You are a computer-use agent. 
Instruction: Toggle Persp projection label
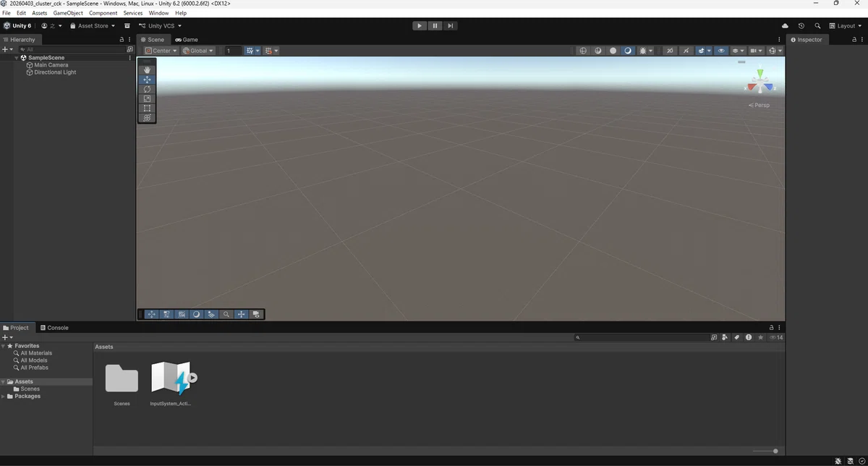[759, 105]
